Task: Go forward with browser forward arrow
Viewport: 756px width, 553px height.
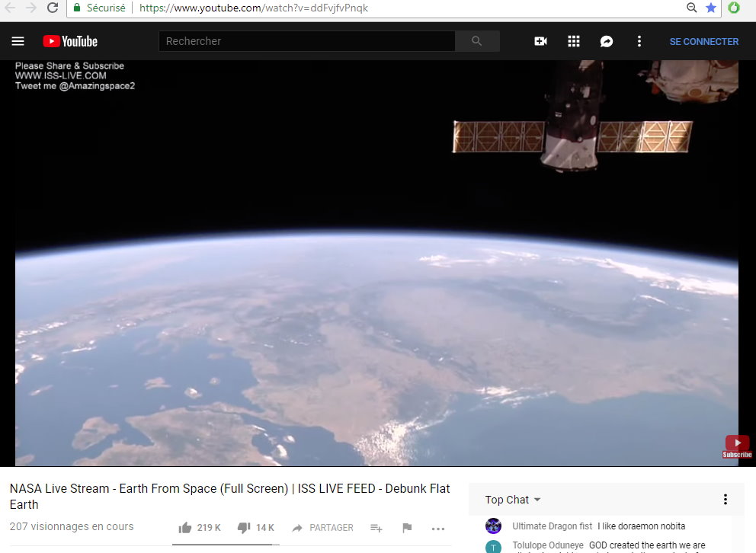Action: 30,8
